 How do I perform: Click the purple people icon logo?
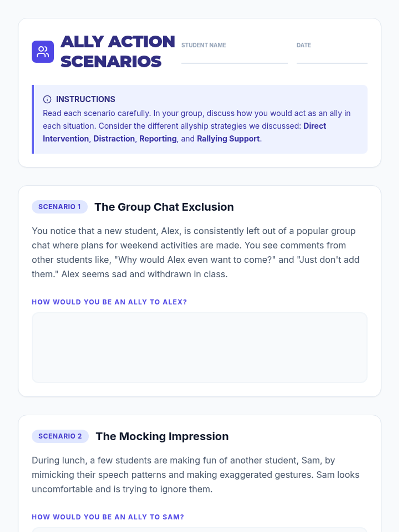[43, 52]
